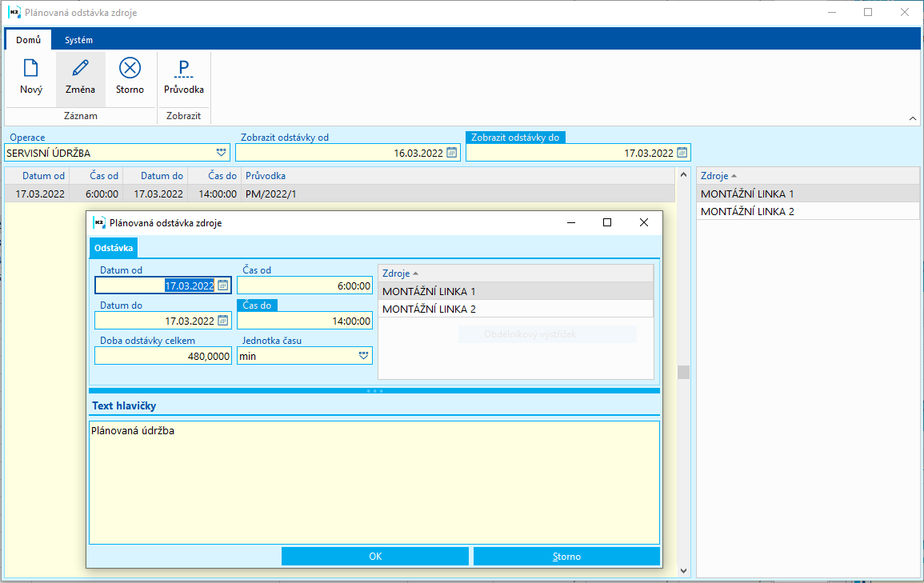Click the Nový new record icon

[31, 69]
